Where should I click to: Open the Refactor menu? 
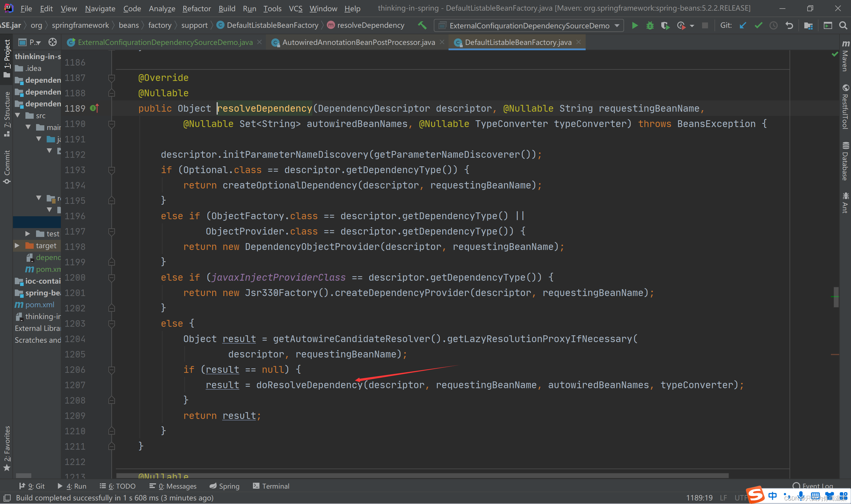(x=196, y=9)
